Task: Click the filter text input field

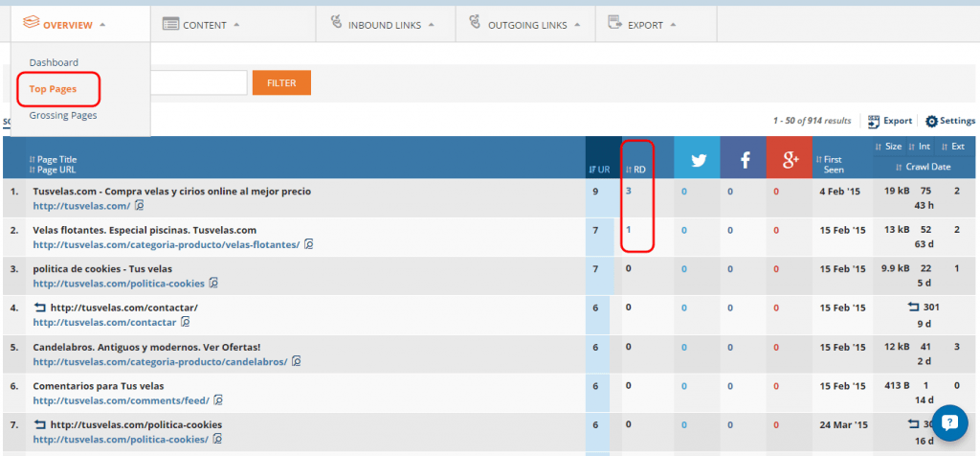Action: click(x=199, y=83)
